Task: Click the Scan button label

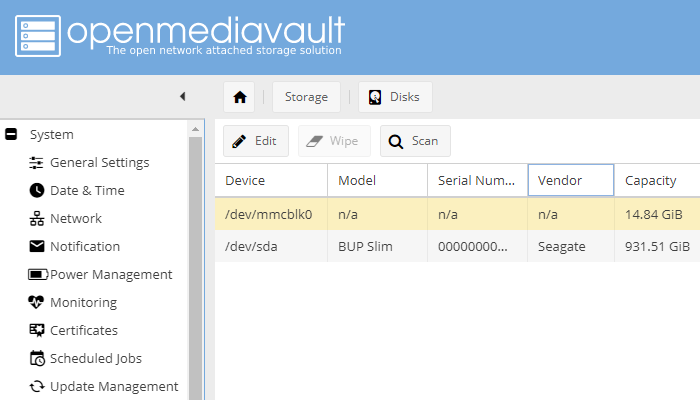Action: pos(425,141)
